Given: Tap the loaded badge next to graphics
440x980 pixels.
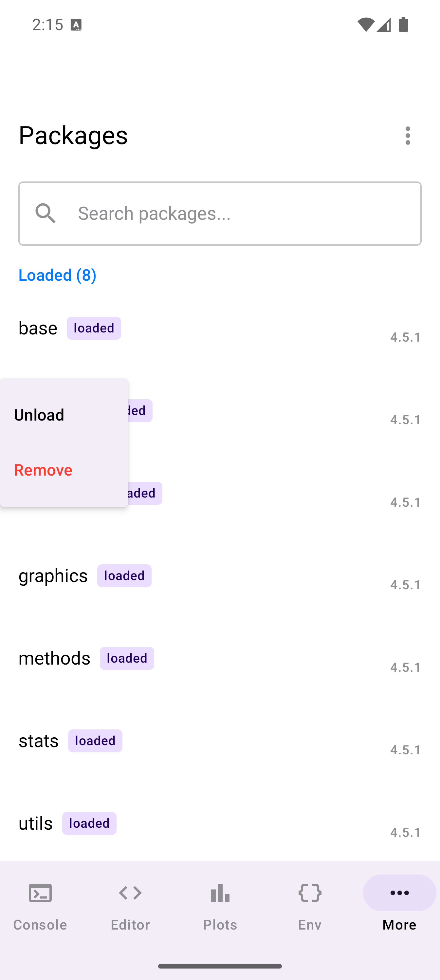Looking at the screenshot, I should [124, 575].
